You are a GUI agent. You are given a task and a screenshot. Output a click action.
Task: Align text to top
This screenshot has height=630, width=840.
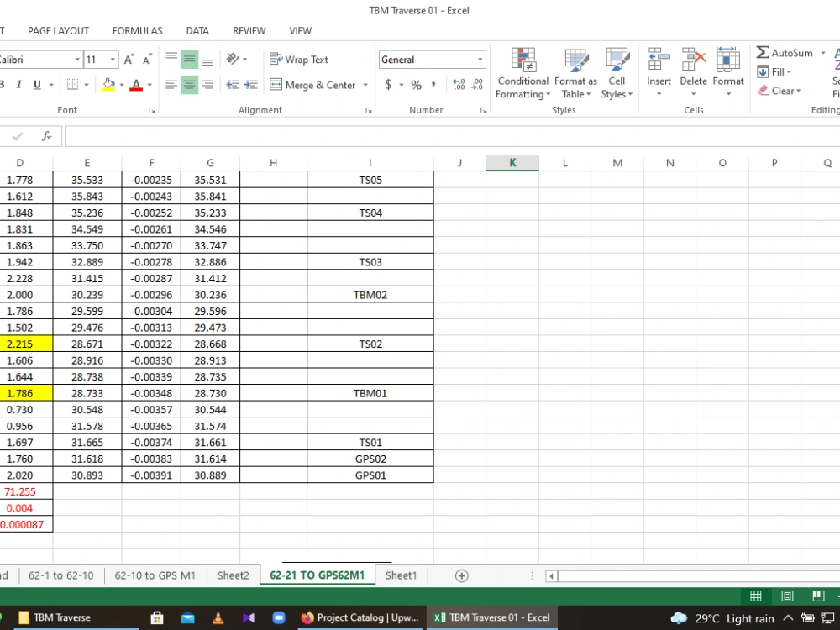(x=171, y=59)
